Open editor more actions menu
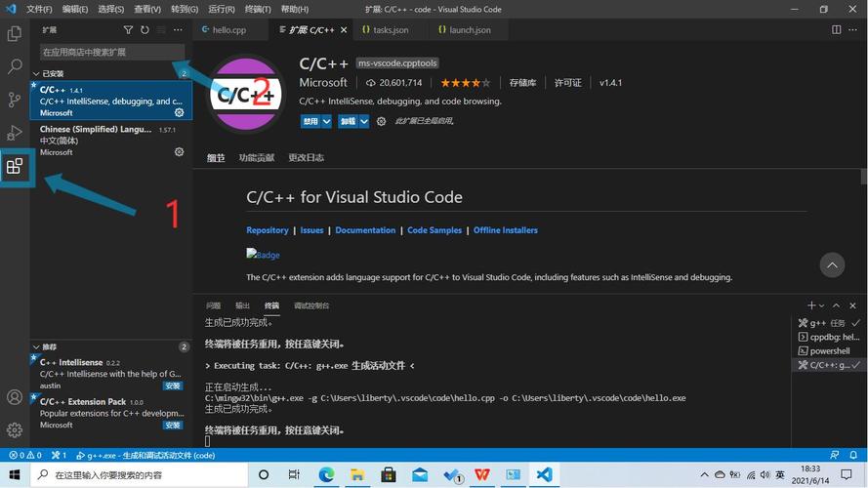Screen dimensions: 868x488 tap(853, 30)
